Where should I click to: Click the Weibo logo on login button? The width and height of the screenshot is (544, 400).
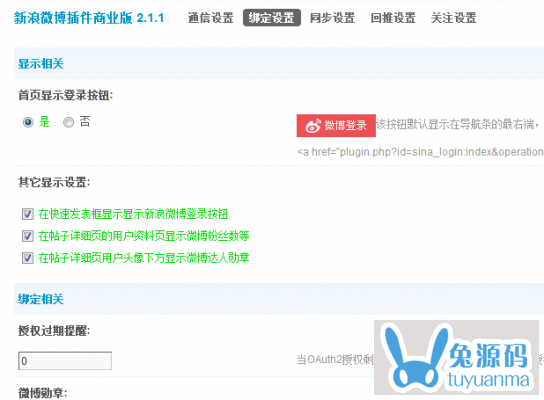(x=313, y=126)
